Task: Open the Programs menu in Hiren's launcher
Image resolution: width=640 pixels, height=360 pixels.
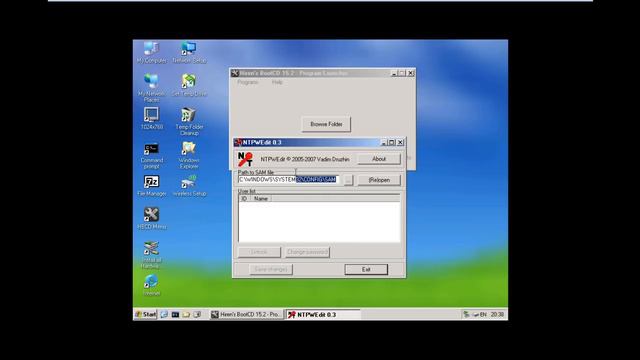Action: coord(247,82)
